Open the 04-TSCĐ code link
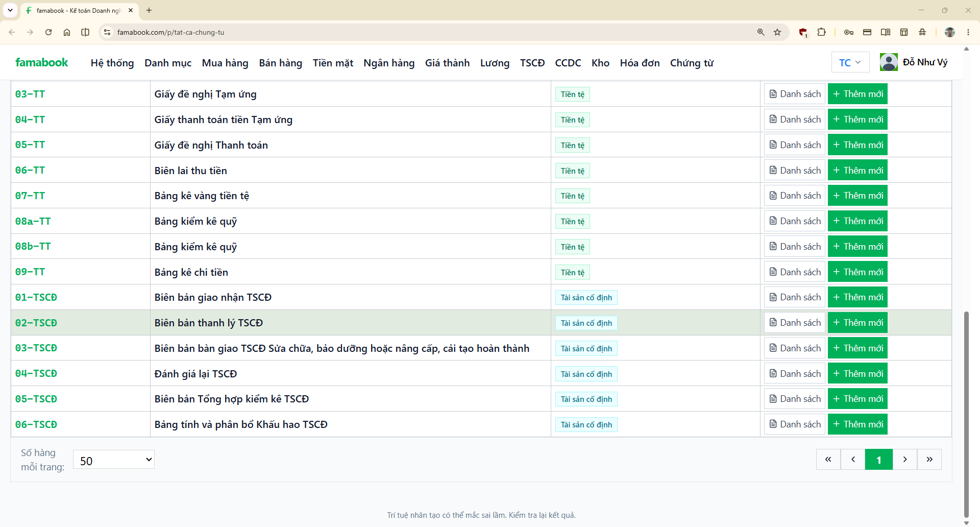The image size is (980, 527). tap(36, 373)
